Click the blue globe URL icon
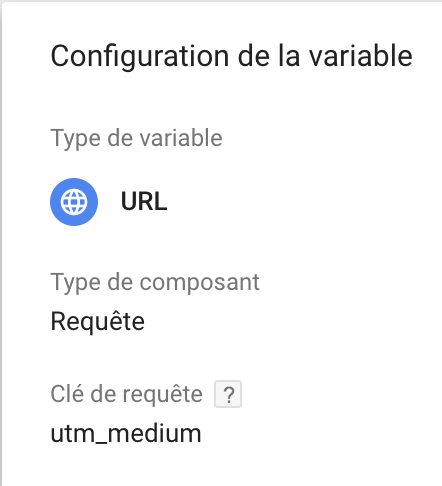This screenshot has width=442, height=486. (x=74, y=202)
